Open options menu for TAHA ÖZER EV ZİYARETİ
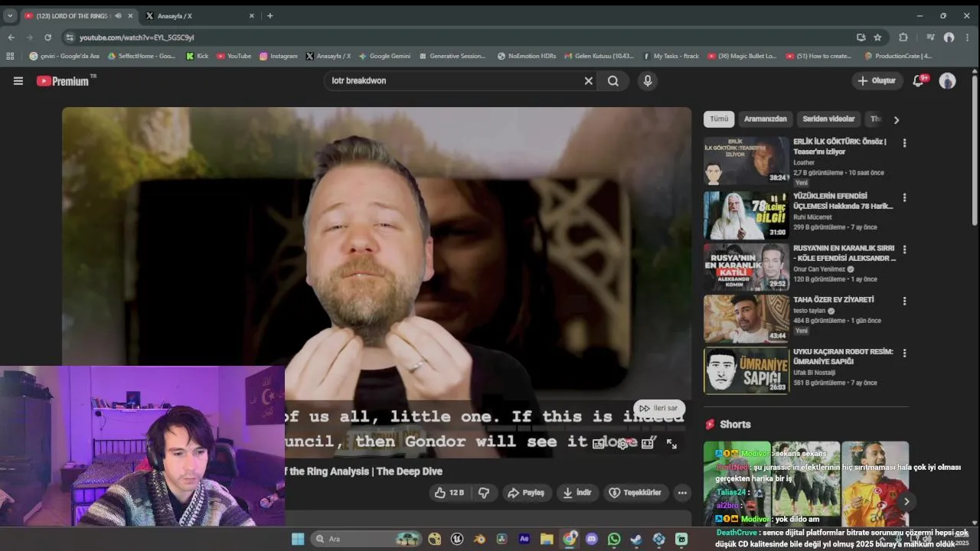This screenshot has width=980, height=551. [x=904, y=302]
